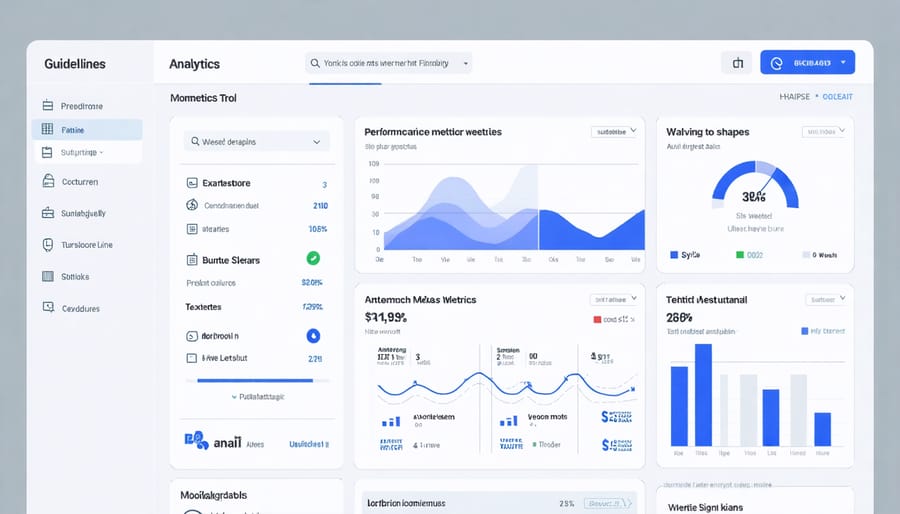The height and width of the screenshot is (514, 900).
Task: Open the Tehtid Mestuttanal dropdown
Action: (x=825, y=299)
